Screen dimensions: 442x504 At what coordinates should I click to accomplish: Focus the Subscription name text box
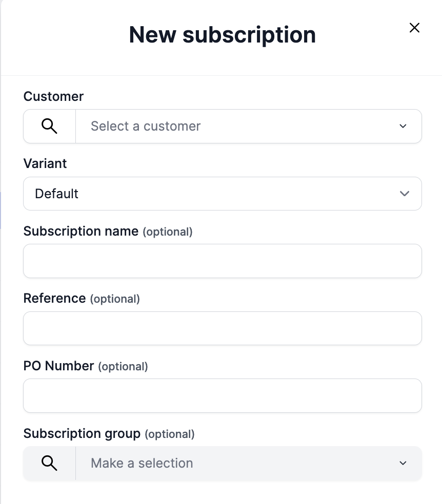tap(223, 261)
